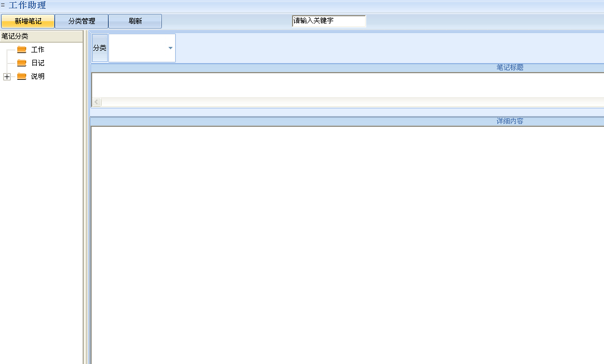The image size is (604, 364).
Task: Click the folder icon beside 工作
Action: pyautogui.click(x=22, y=50)
